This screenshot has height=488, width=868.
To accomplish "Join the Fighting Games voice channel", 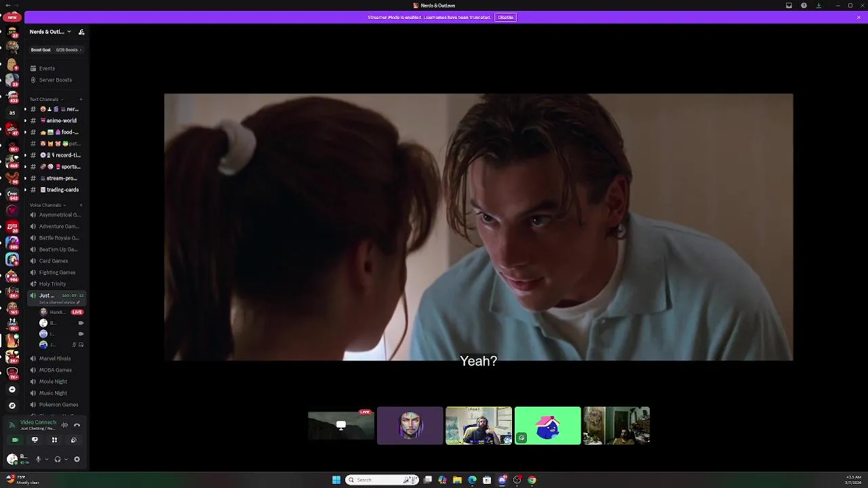I will 56,272.
